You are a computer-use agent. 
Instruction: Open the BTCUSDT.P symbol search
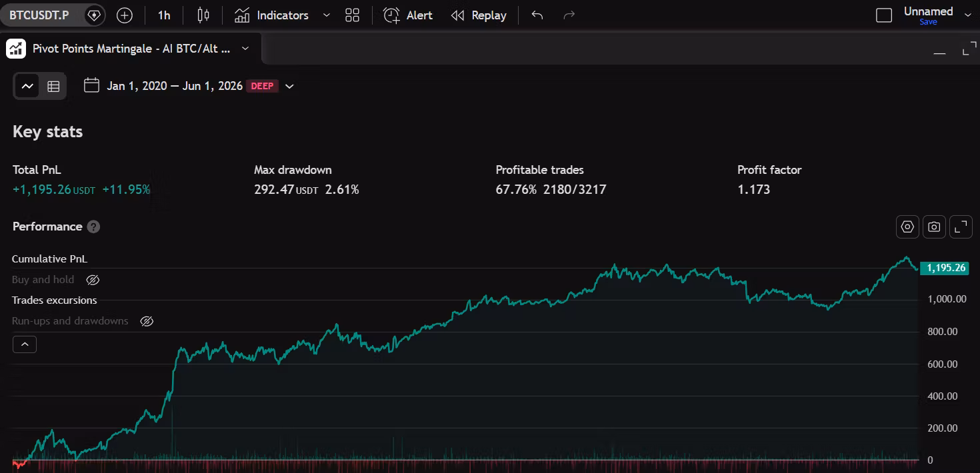[x=39, y=15]
